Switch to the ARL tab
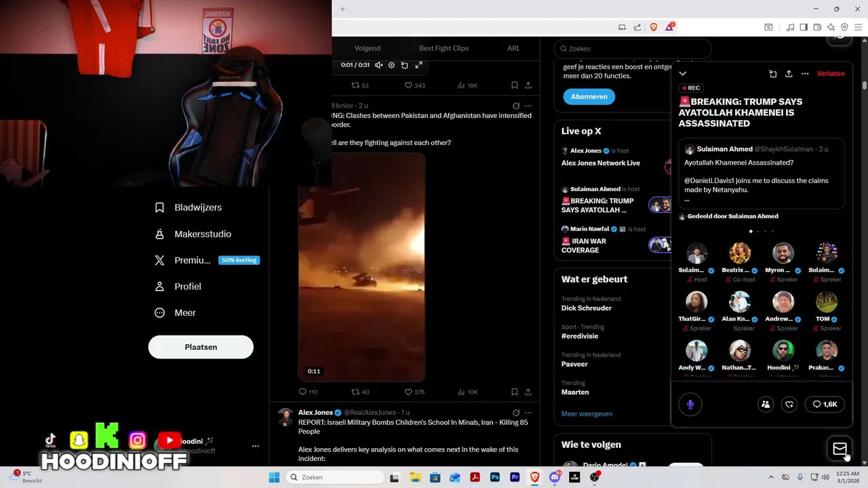The height and width of the screenshot is (488, 868). point(514,48)
